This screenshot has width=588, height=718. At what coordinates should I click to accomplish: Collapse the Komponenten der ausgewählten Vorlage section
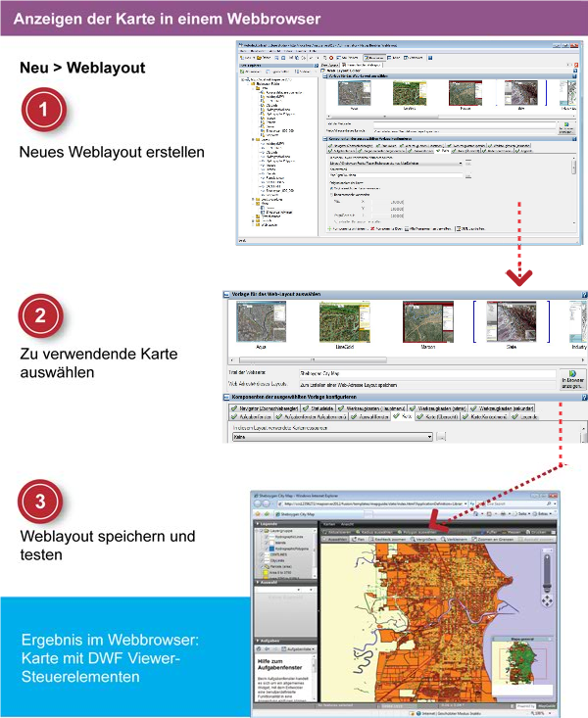point(226,397)
